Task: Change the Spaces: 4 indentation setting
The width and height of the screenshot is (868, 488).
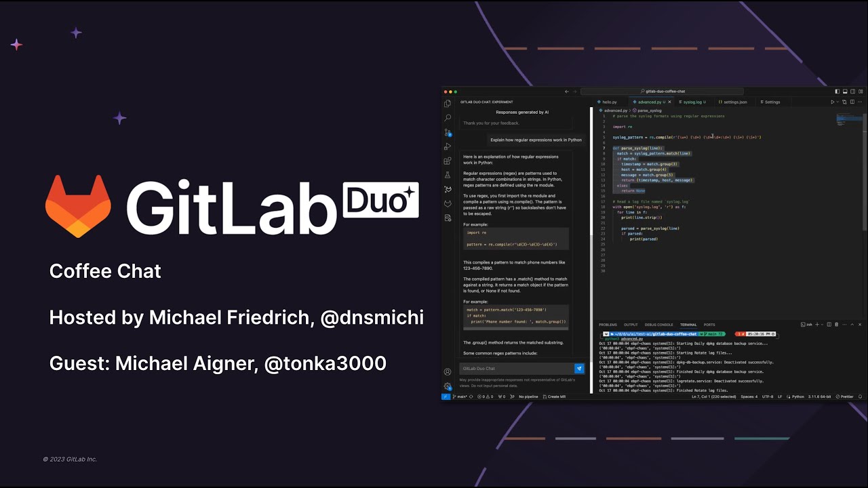Action: point(749,396)
